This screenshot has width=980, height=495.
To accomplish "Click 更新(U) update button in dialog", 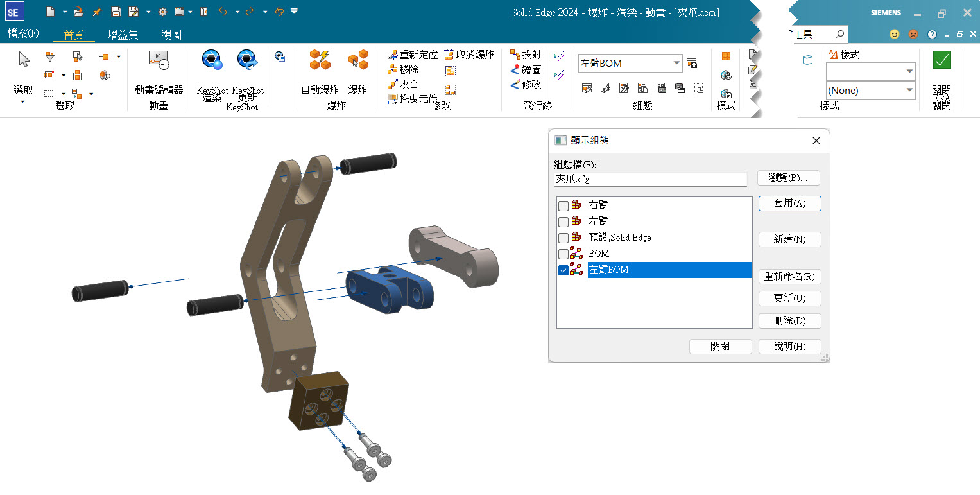I will pyautogui.click(x=789, y=299).
